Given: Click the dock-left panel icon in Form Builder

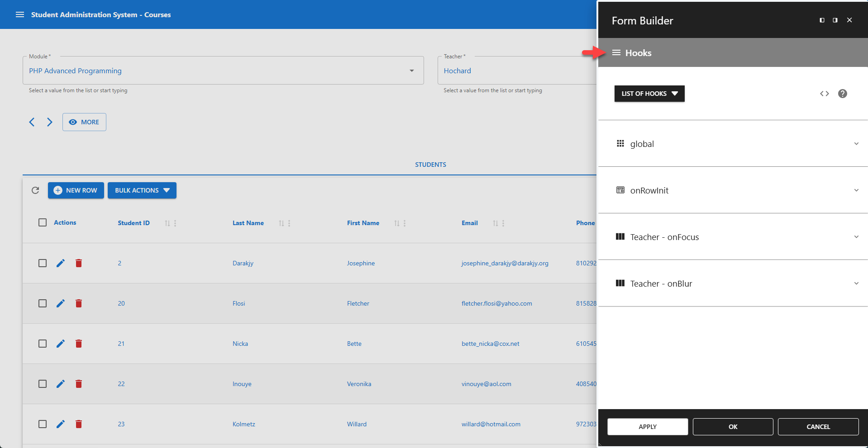Looking at the screenshot, I should click(821, 20).
